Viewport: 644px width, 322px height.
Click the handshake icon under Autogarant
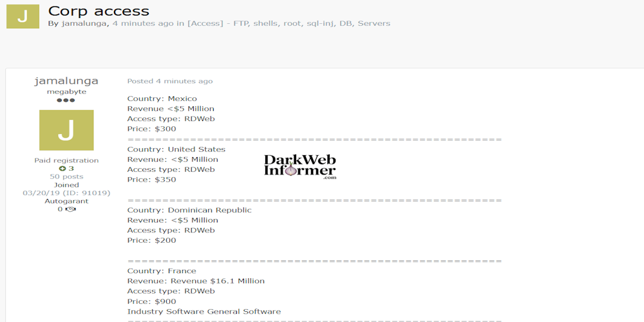click(71, 209)
